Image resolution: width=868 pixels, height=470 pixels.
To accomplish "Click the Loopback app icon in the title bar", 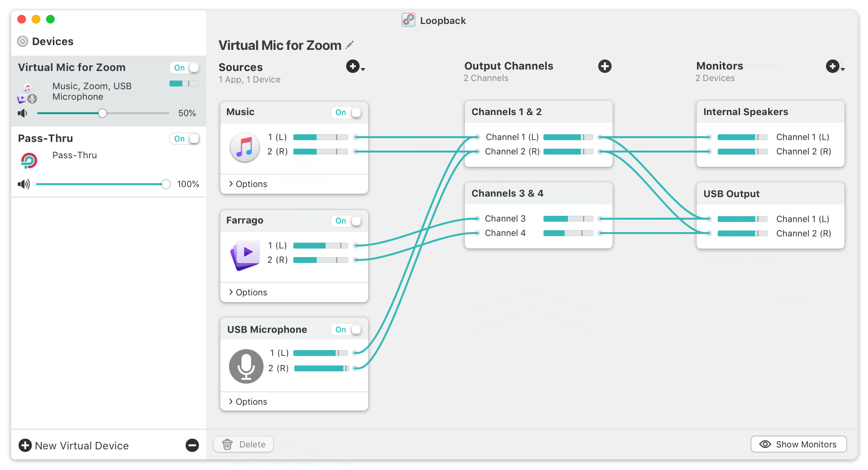I will [x=408, y=20].
